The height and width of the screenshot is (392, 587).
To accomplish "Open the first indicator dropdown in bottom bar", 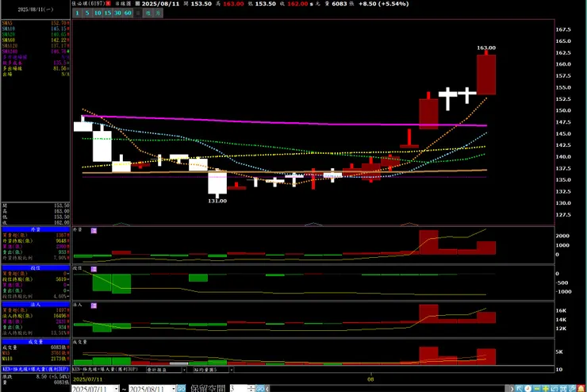I will [184, 370].
